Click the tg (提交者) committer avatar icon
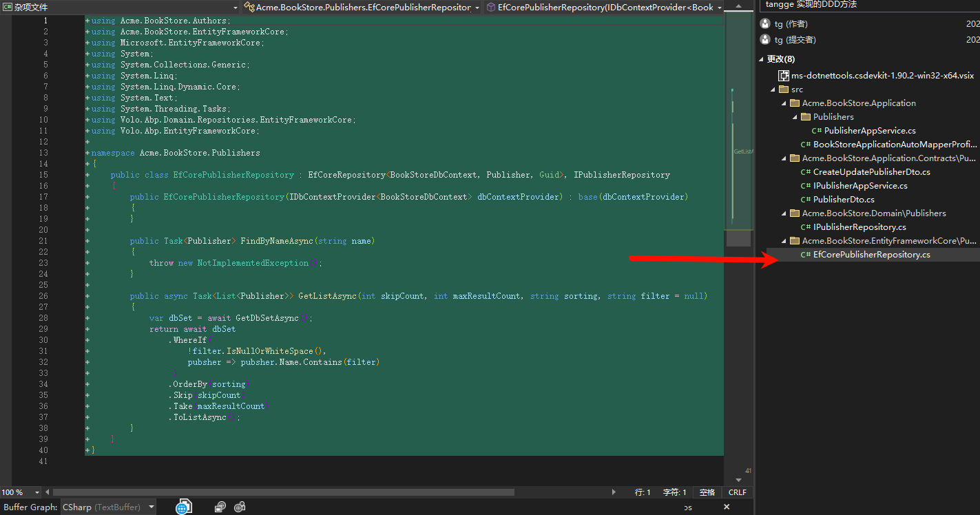980x515 pixels. (x=765, y=40)
